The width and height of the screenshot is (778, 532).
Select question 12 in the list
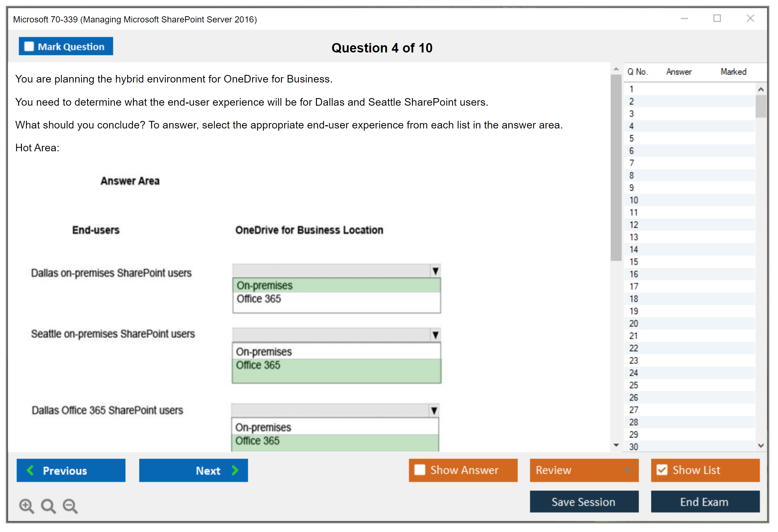pos(634,225)
